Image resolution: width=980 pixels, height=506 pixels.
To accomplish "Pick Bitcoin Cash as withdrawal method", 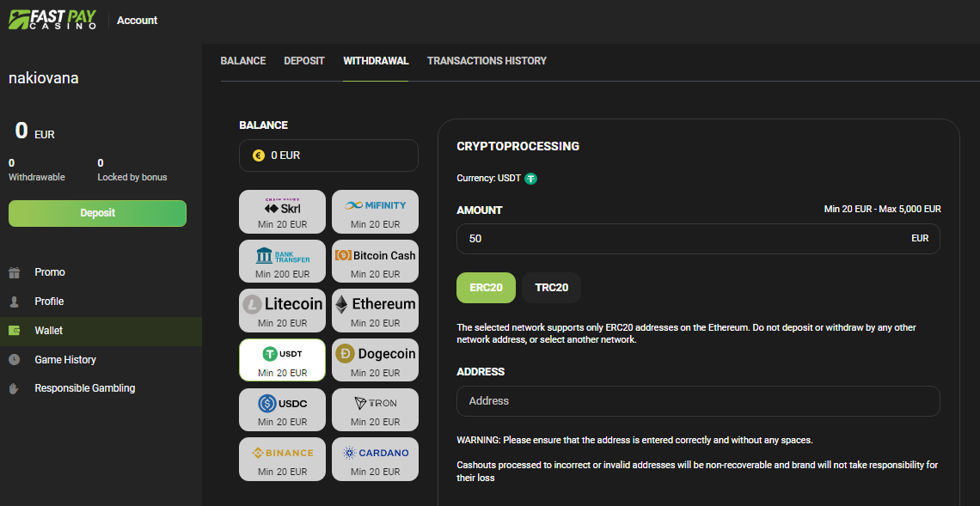I will pos(375,261).
